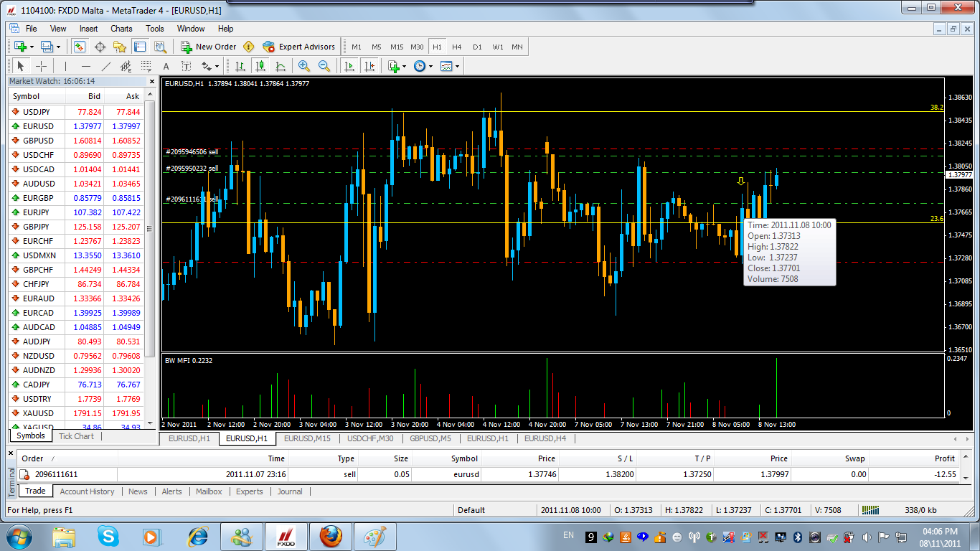Image resolution: width=980 pixels, height=551 pixels.
Task: Choose the Trendline drawing tool
Action: click(x=105, y=66)
